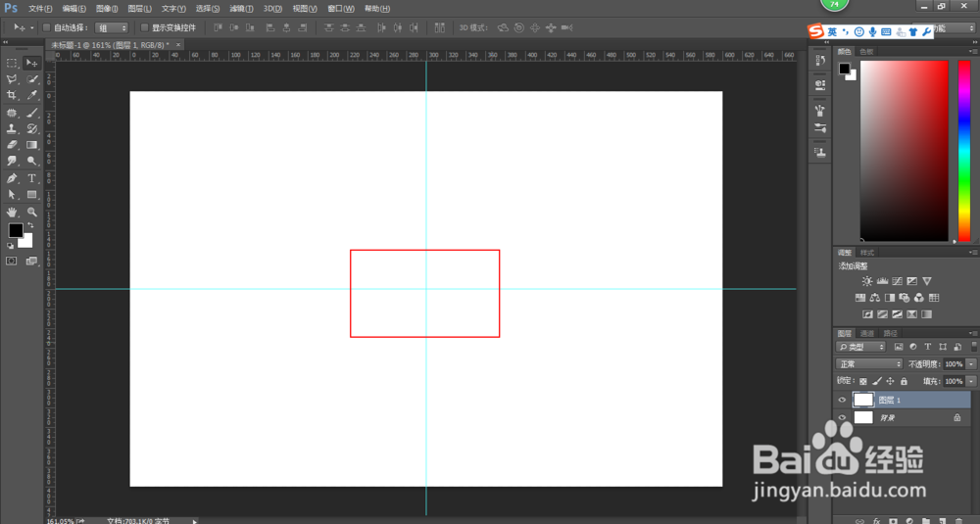Open the 组 auto-select dropdown

pyautogui.click(x=112, y=27)
